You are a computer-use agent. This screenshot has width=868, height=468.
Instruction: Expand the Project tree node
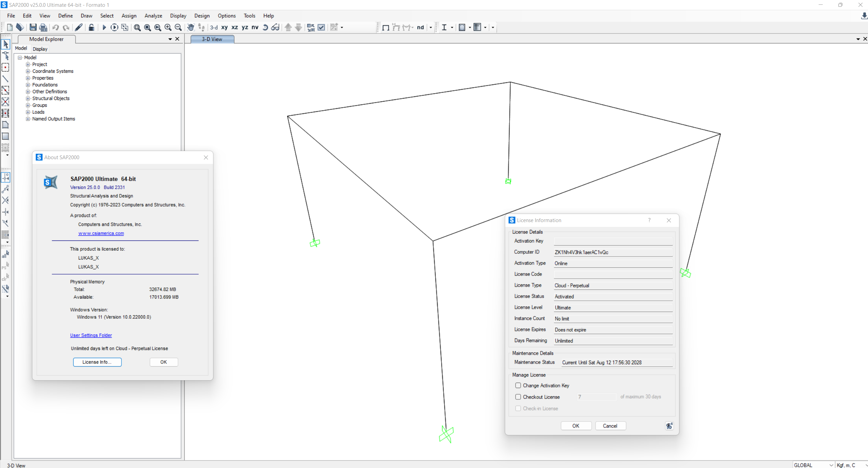[x=28, y=64]
